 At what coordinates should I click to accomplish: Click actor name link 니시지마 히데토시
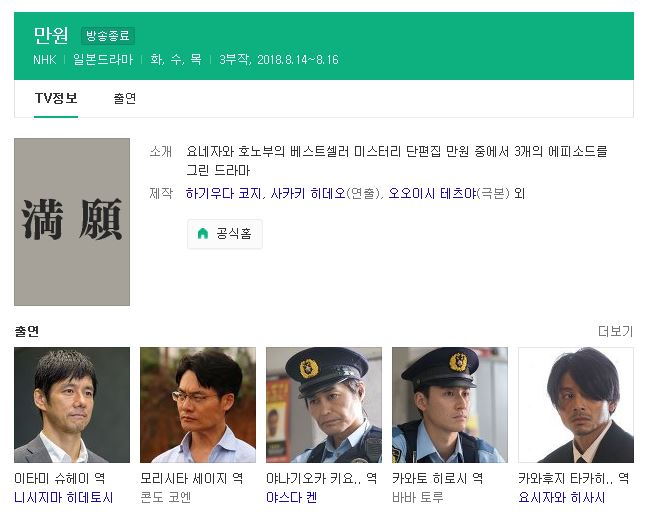[63, 497]
